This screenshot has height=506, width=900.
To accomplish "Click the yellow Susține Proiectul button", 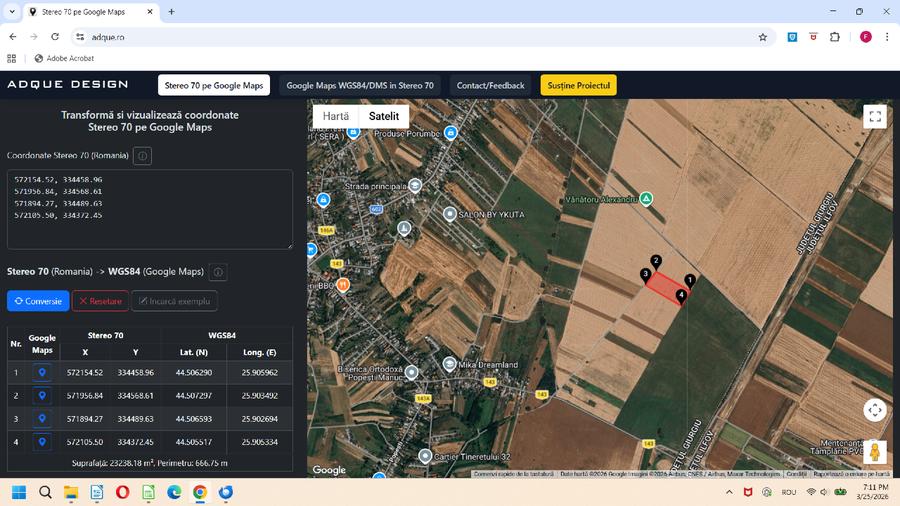I will coord(578,85).
